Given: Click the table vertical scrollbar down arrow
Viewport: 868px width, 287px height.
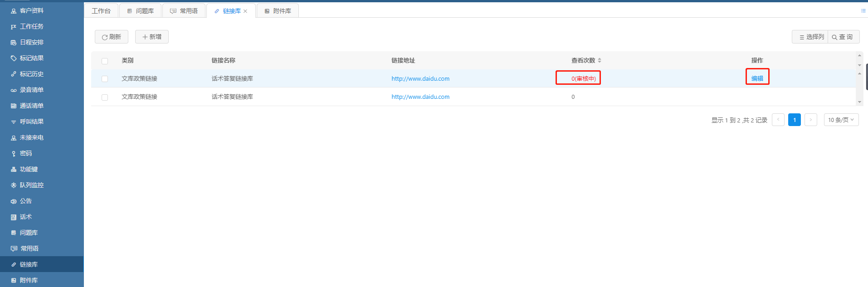Looking at the screenshot, I should click(859, 102).
